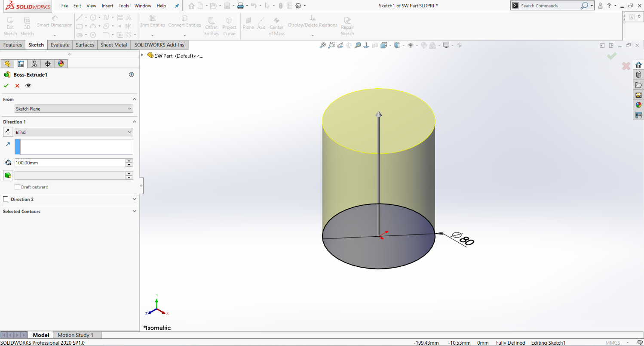
Task: Expand the Selected Contours section
Action: [134, 211]
